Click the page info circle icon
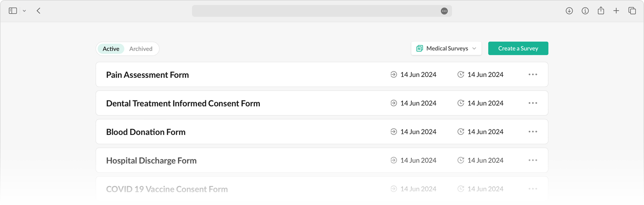The image size is (644, 205). pos(585,11)
